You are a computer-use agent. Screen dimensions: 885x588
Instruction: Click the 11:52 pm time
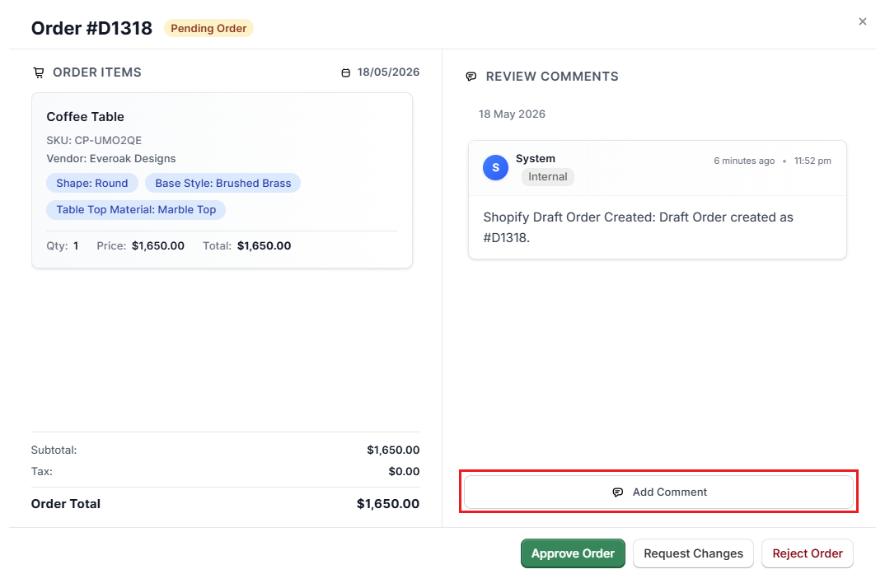[812, 161]
